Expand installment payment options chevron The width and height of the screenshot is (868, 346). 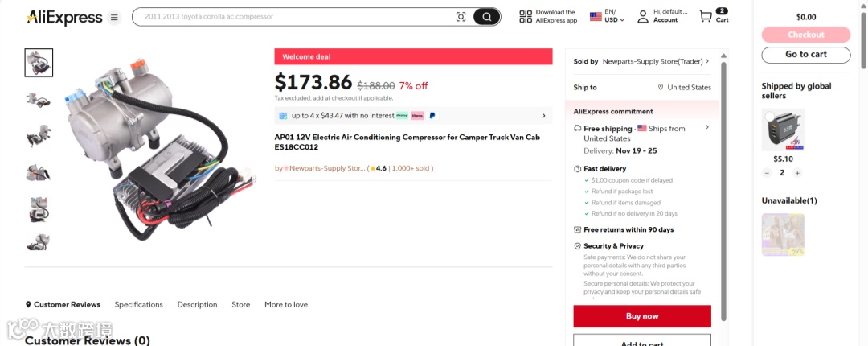point(543,116)
